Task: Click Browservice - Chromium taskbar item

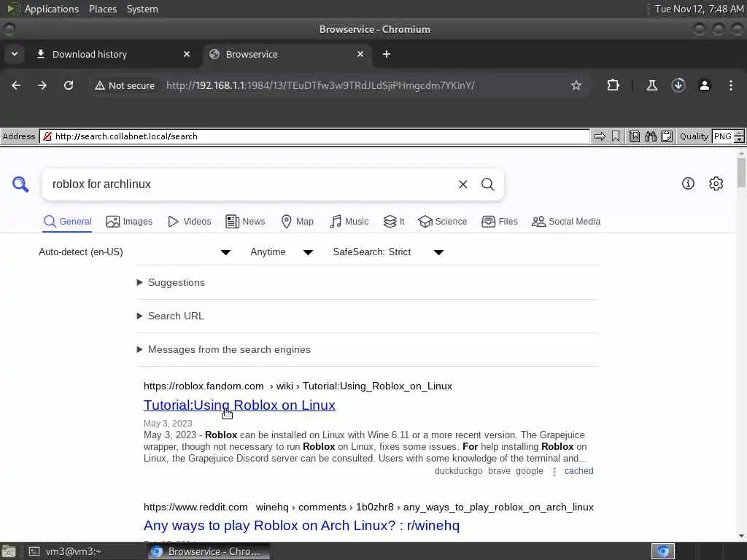Action: coord(209,551)
